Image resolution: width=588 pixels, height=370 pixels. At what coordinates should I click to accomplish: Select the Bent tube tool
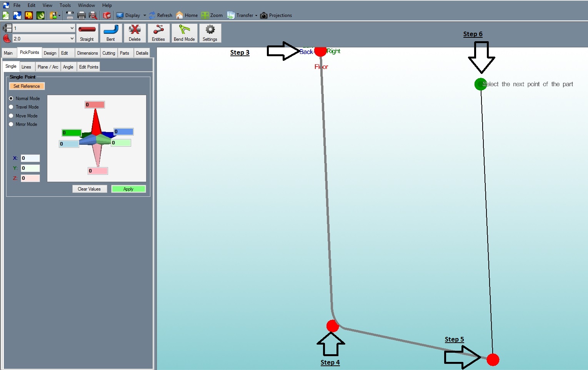pos(111,33)
